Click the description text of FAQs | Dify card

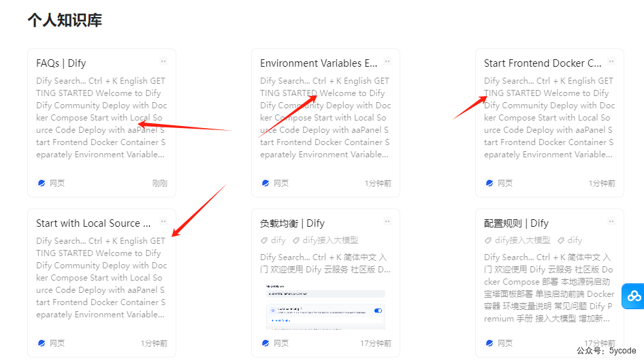pos(101,118)
